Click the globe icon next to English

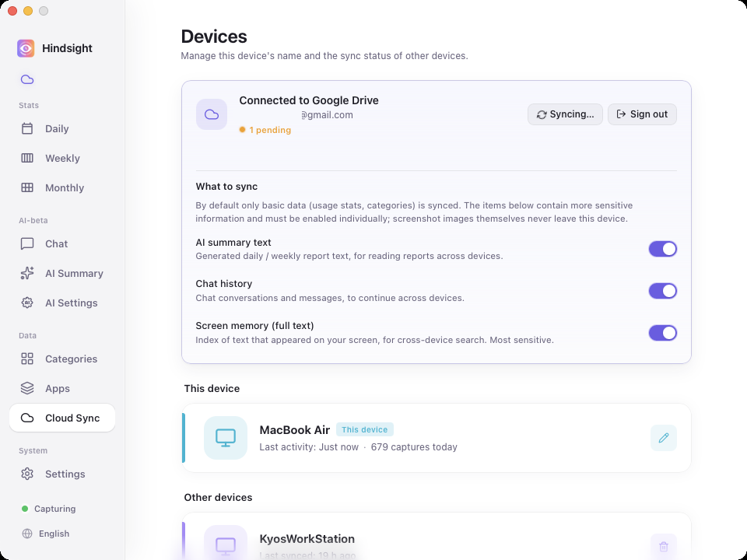(27, 534)
